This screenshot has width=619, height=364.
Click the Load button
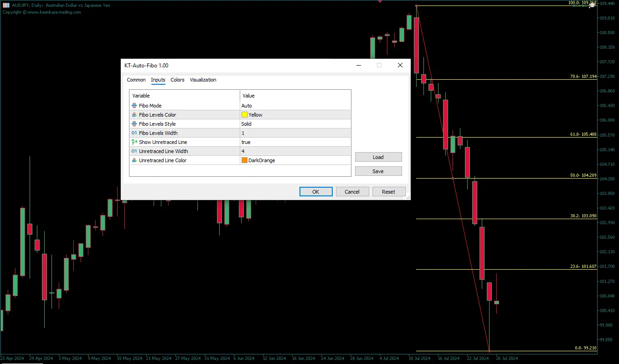(378, 157)
